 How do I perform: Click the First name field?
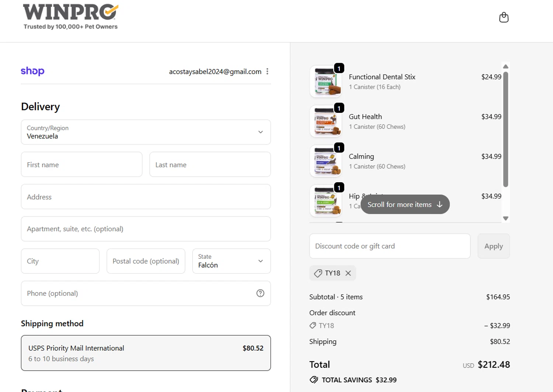pyautogui.click(x=81, y=164)
